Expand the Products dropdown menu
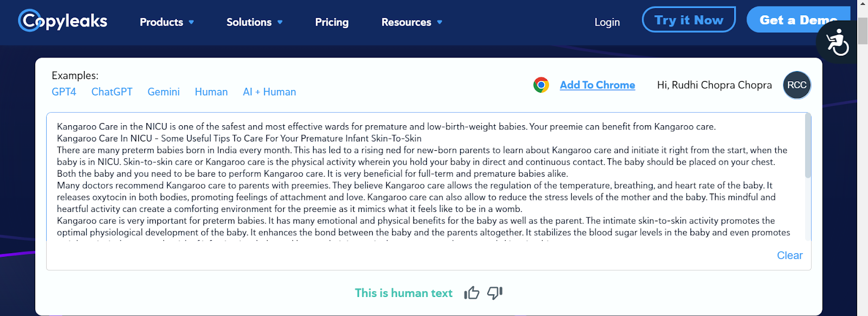868x316 pixels. (167, 22)
